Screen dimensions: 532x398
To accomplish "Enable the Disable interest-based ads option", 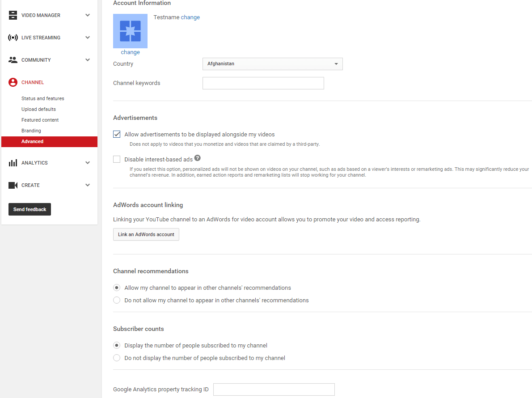I will pos(117,159).
